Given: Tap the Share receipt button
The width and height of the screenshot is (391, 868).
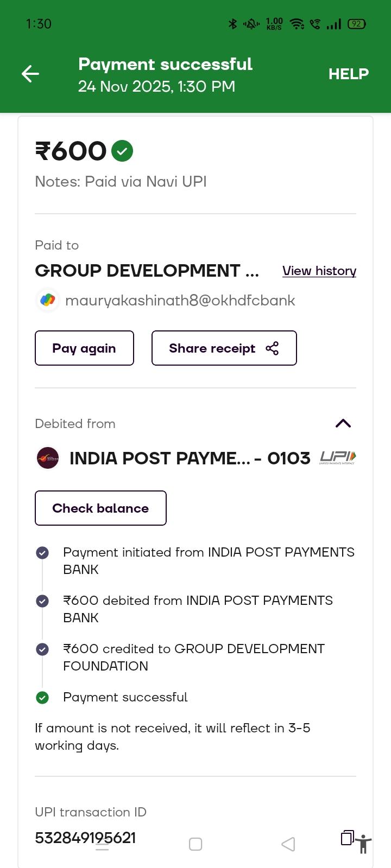Looking at the screenshot, I should click(x=224, y=348).
